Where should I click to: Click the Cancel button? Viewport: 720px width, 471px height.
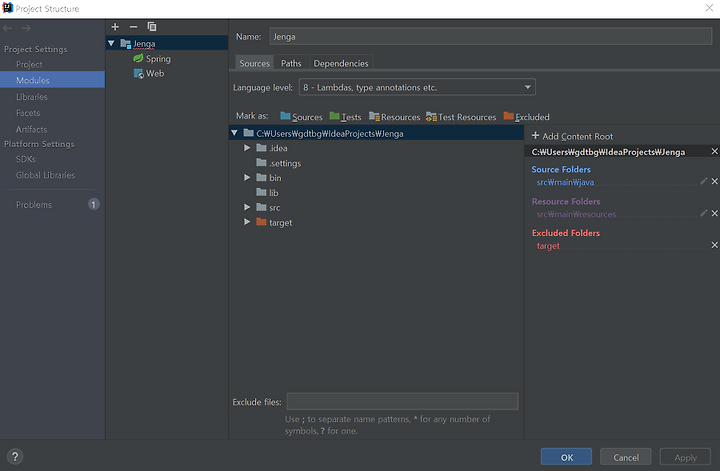(x=625, y=457)
